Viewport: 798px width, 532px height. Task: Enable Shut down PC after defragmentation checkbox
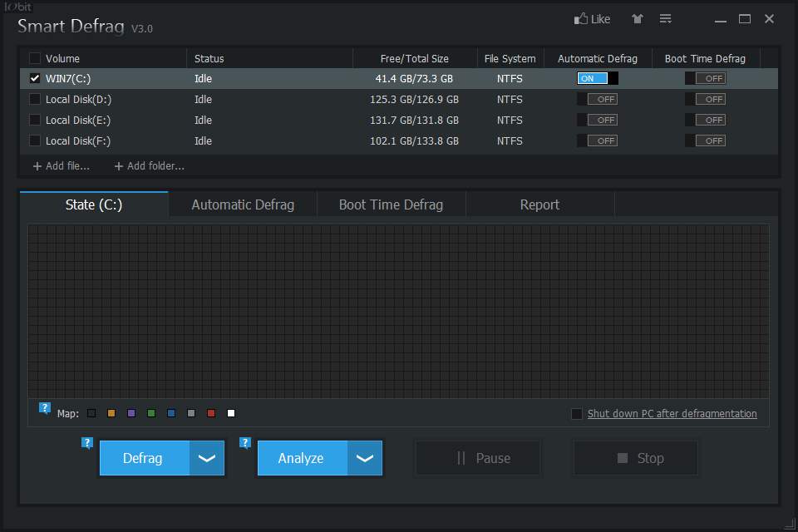pos(577,414)
